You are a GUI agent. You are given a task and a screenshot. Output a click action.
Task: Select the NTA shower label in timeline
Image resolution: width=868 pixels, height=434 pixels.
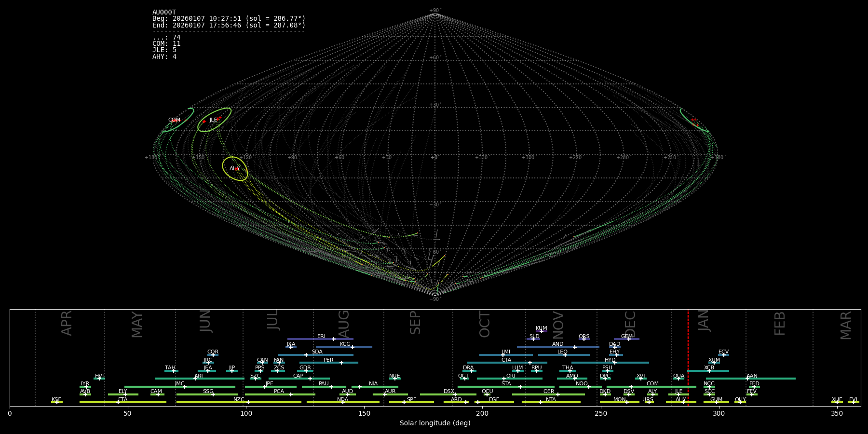tap(551, 400)
